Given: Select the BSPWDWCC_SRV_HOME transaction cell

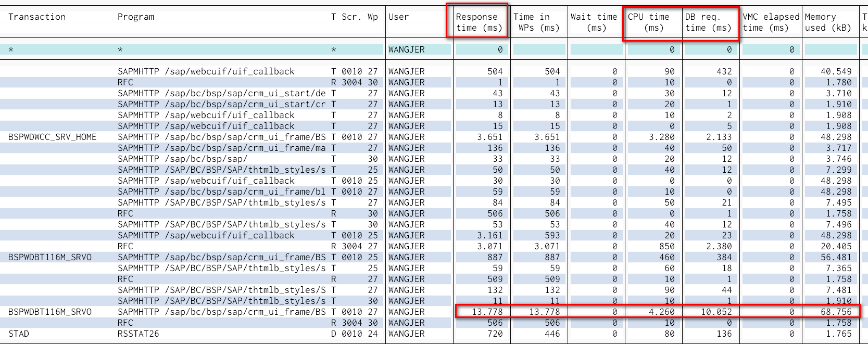Looking at the screenshot, I should click(x=53, y=137).
